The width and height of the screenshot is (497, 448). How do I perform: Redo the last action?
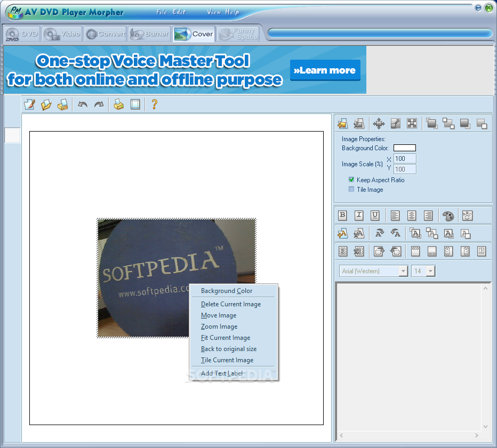[x=99, y=104]
